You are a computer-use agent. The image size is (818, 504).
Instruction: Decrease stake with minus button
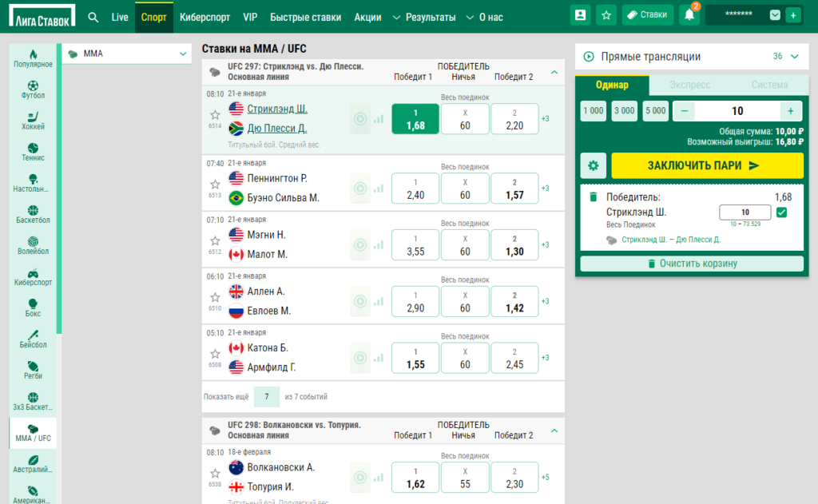click(684, 111)
